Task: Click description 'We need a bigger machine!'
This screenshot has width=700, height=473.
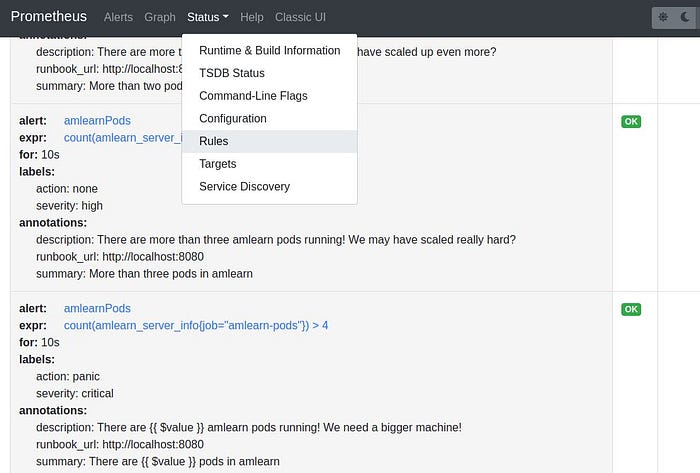Action: tap(249, 427)
